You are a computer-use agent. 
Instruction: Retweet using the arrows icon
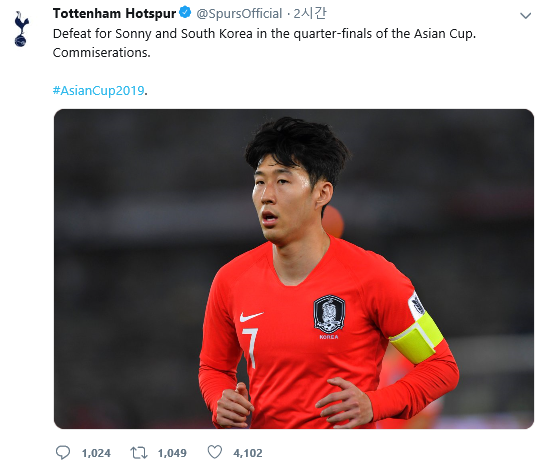[139, 453]
